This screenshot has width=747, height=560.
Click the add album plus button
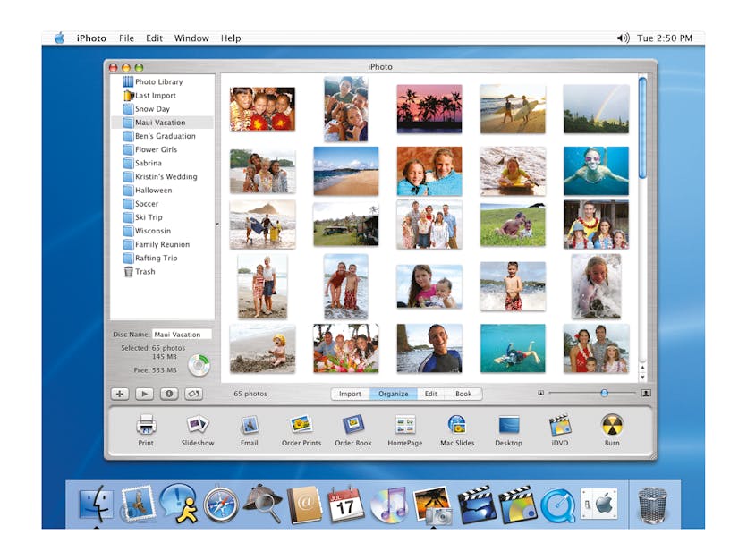tap(119, 394)
